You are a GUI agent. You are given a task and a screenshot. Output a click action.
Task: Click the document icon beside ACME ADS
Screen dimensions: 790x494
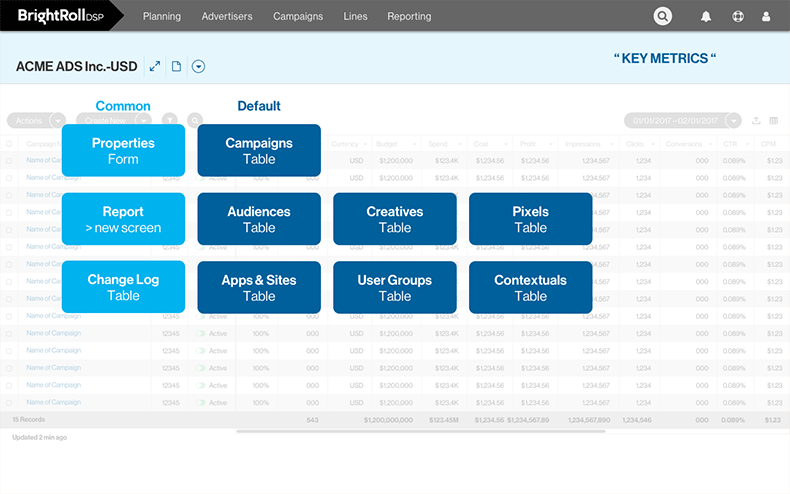tap(176, 66)
